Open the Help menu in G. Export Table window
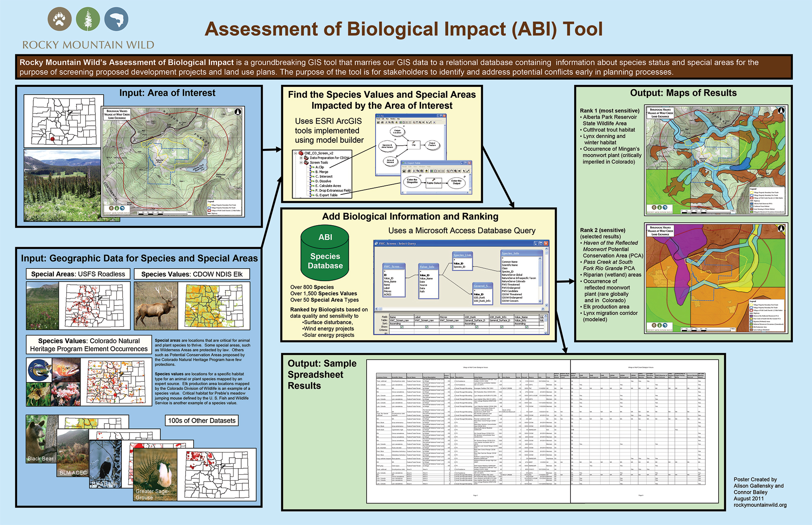The width and height of the screenshot is (812, 525). [x=429, y=166]
